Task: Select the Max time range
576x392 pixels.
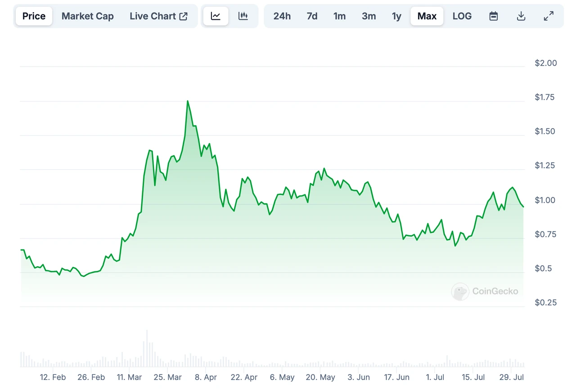Action: [x=427, y=16]
